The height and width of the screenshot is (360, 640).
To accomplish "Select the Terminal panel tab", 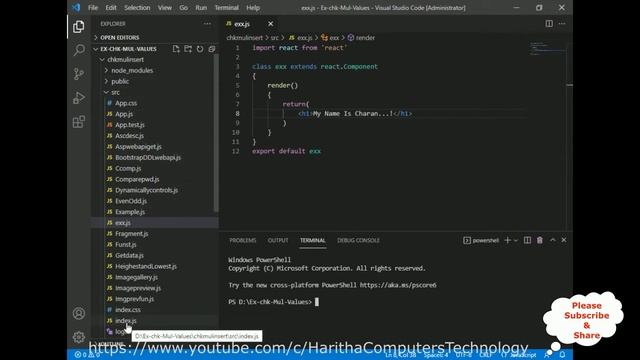I will pos(313,240).
